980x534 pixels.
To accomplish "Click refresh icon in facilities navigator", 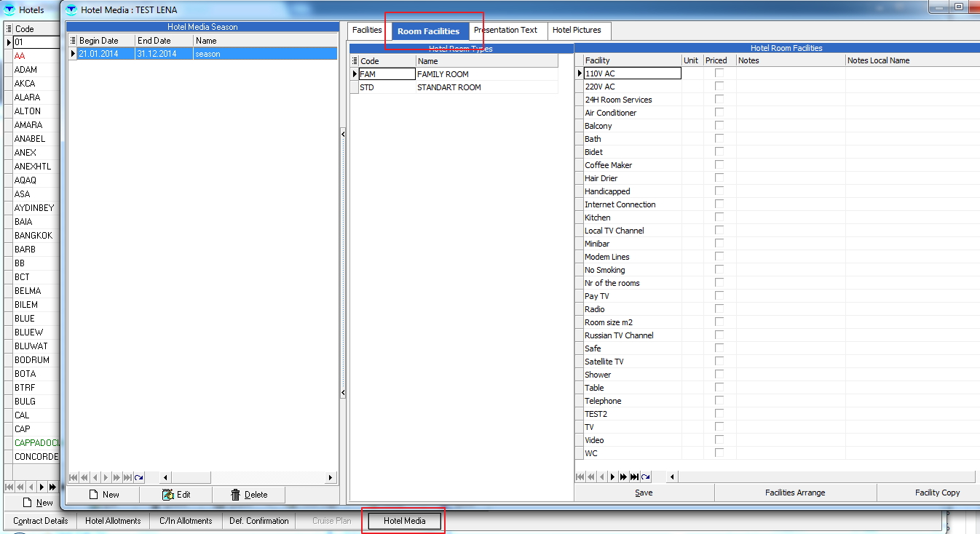I will coord(645,477).
